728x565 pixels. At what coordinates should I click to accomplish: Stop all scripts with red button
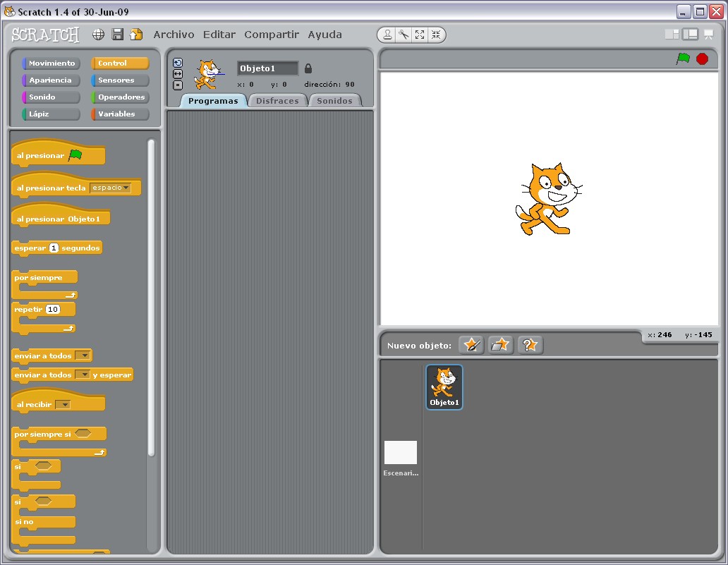(702, 59)
